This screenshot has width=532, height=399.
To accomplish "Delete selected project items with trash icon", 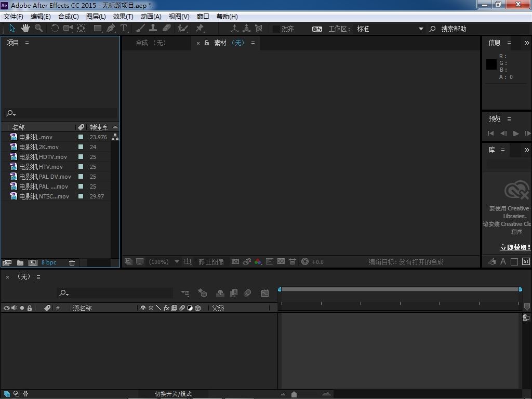I will pos(72,262).
